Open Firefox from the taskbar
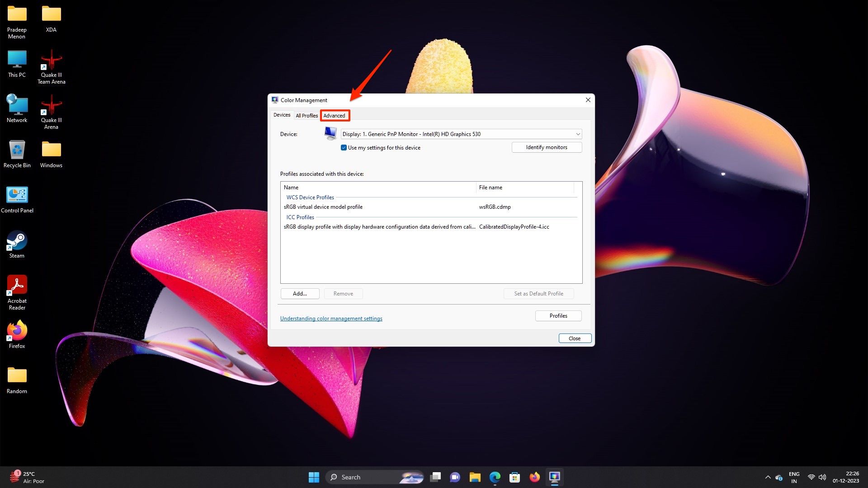 (x=534, y=477)
